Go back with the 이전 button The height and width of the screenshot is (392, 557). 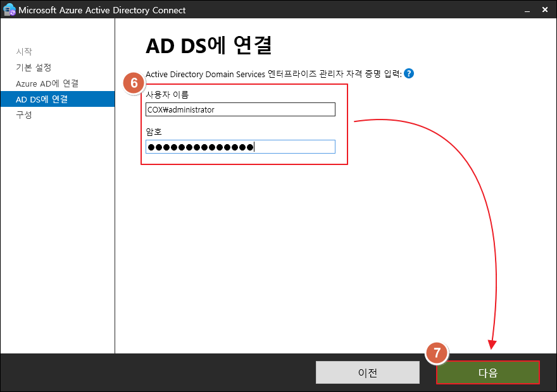(x=367, y=372)
